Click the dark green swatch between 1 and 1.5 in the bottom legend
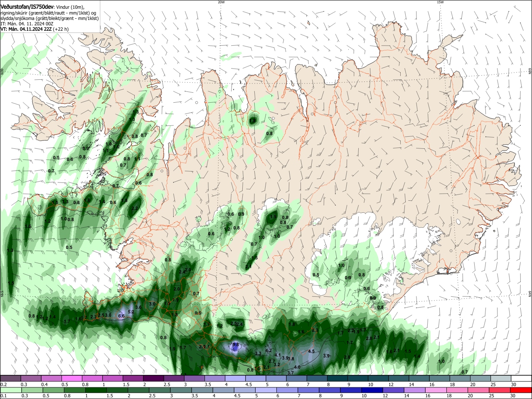The image size is (532, 399). [96, 390]
